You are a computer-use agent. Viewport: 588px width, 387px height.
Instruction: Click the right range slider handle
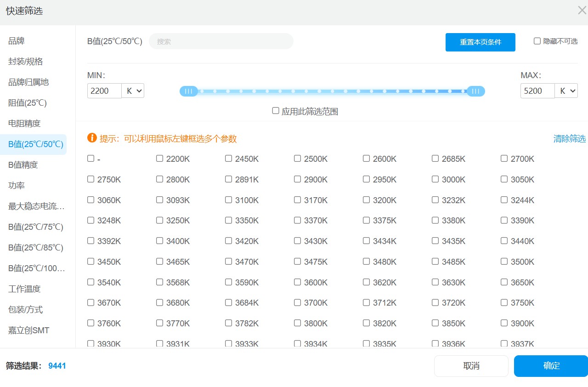(475, 91)
